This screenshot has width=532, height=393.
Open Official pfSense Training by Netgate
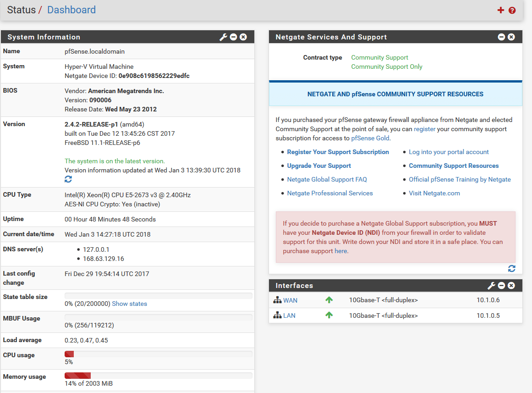tap(460, 179)
